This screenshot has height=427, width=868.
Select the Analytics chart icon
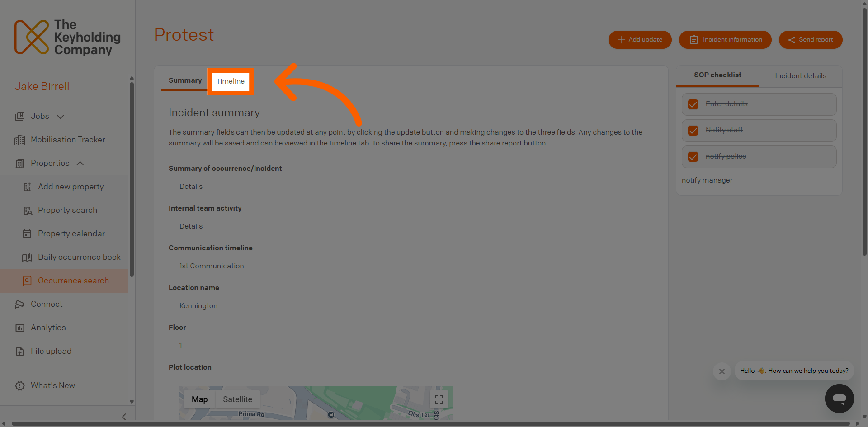coord(20,328)
